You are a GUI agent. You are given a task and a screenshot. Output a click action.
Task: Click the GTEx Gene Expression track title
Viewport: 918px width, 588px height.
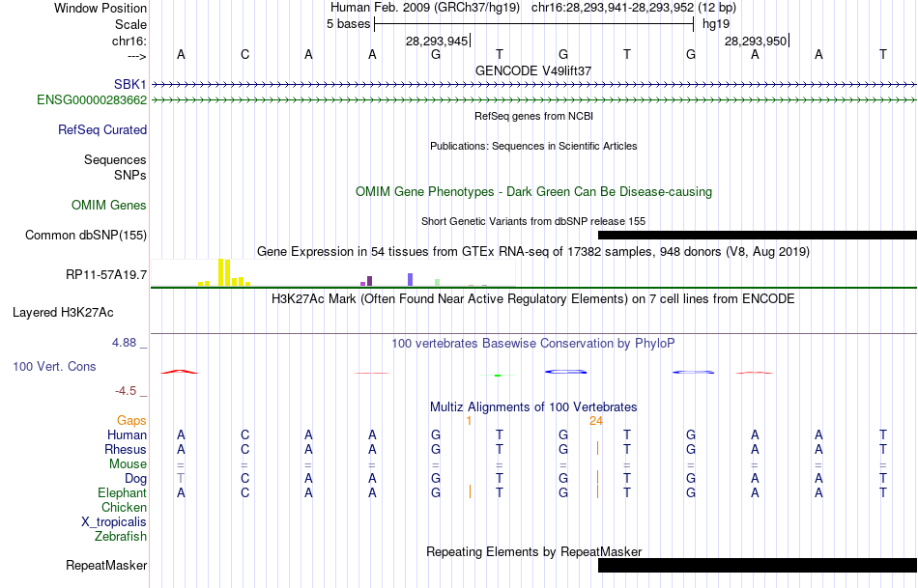pyautogui.click(x=533, y=252)
